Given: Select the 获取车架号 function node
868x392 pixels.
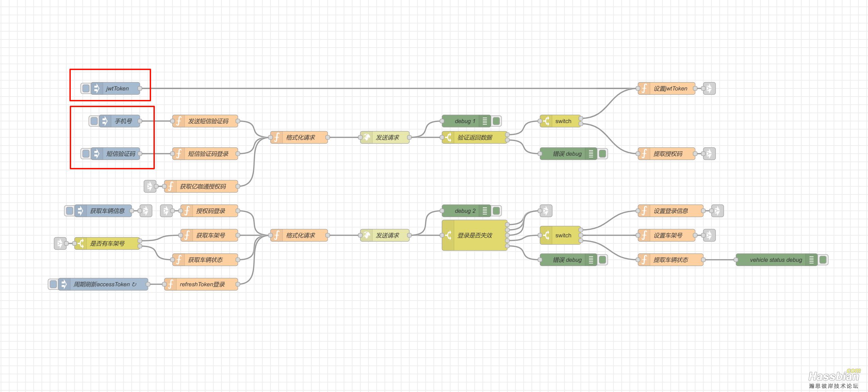Looking at the screenshot, I should [x=209, y=235].
